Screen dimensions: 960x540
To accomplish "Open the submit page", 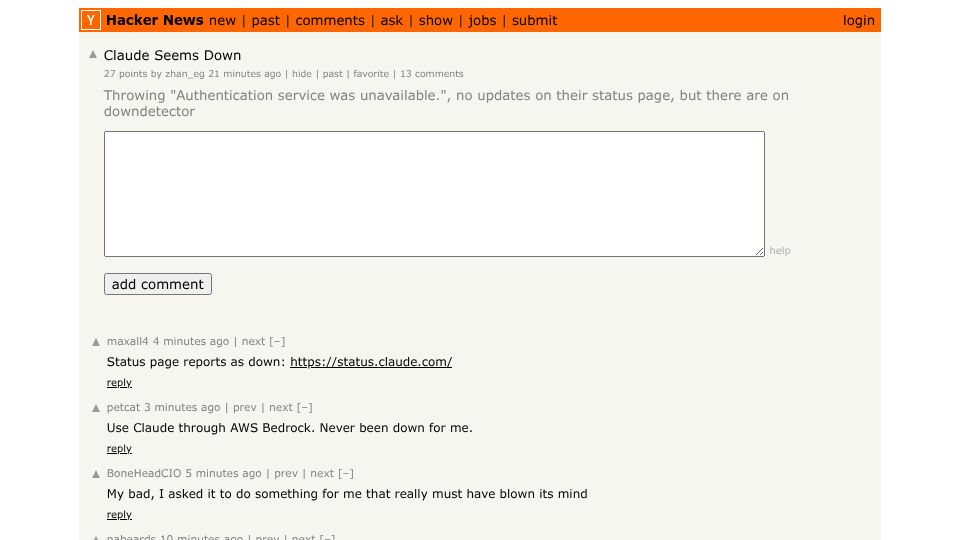I will click(x=534, y=21).
